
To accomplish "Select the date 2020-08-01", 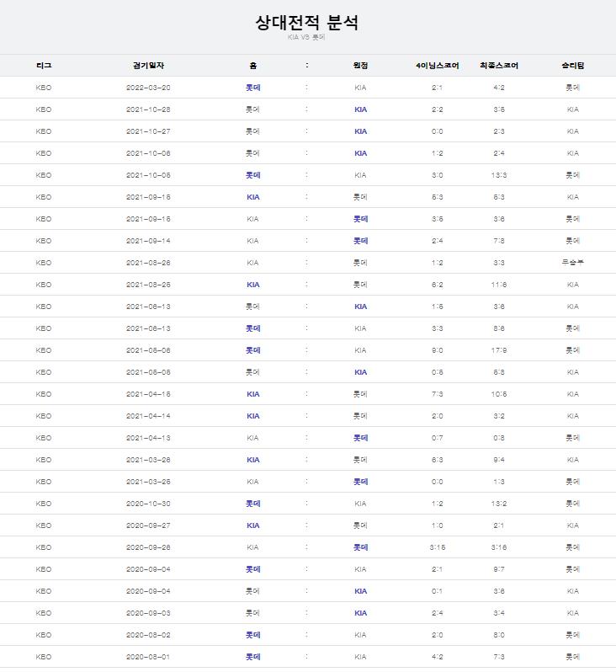I will tap(148, 657).
